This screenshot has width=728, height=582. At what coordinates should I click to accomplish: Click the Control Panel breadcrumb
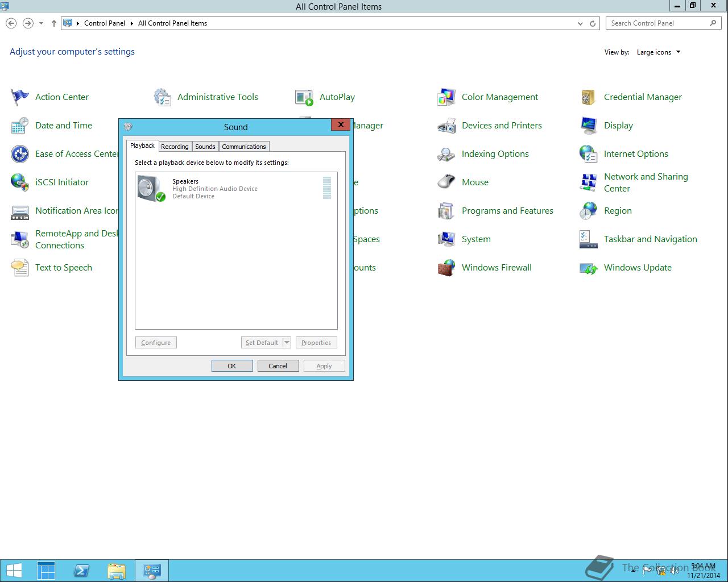[105, 23]
